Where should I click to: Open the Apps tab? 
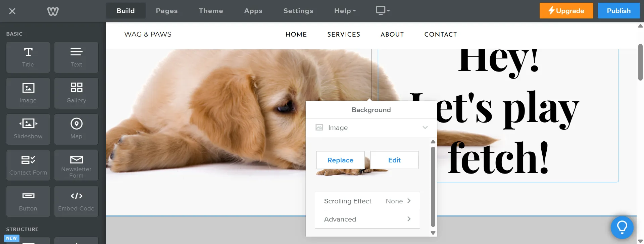point(253,11)
